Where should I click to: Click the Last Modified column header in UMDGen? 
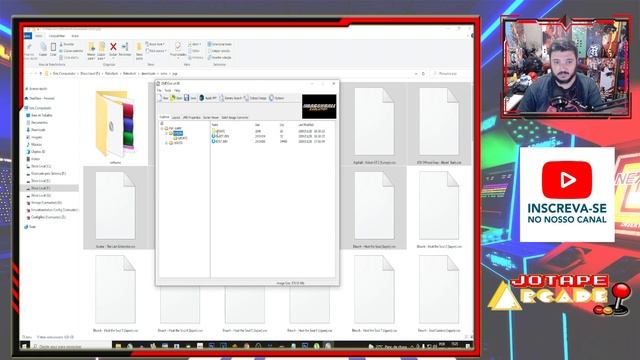coord(306,124)
